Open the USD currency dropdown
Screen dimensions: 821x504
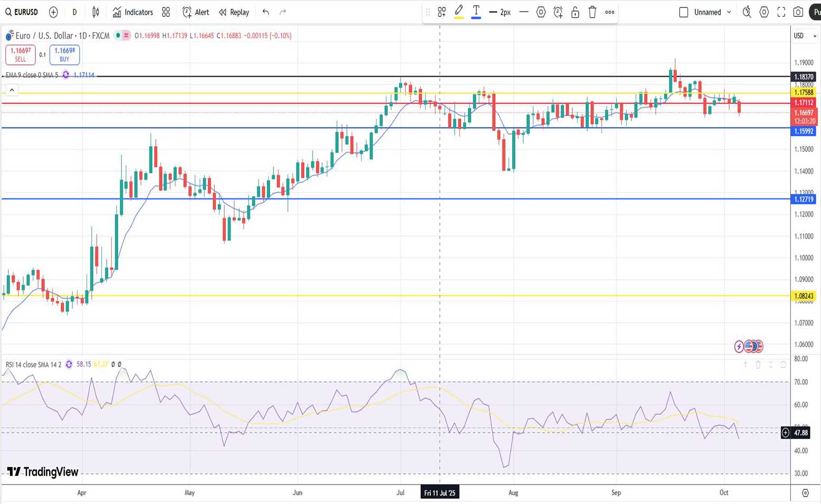(x=805, y=36)
